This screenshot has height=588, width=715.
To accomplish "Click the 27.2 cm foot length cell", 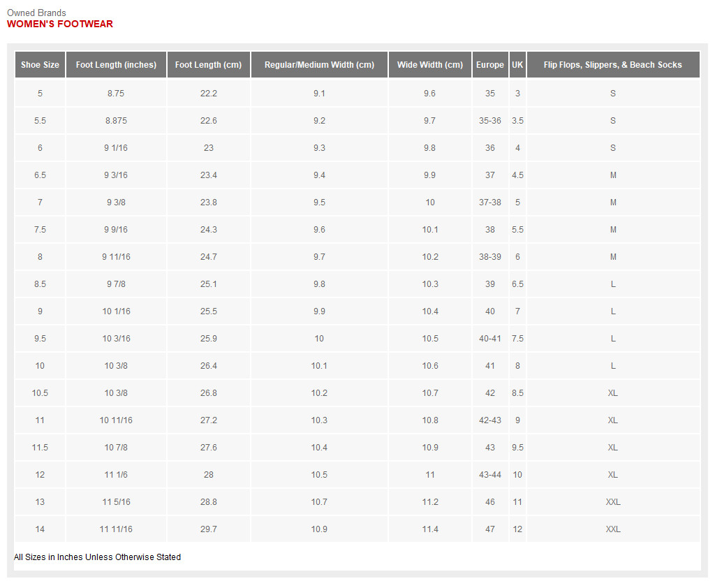I will point(208,420).
